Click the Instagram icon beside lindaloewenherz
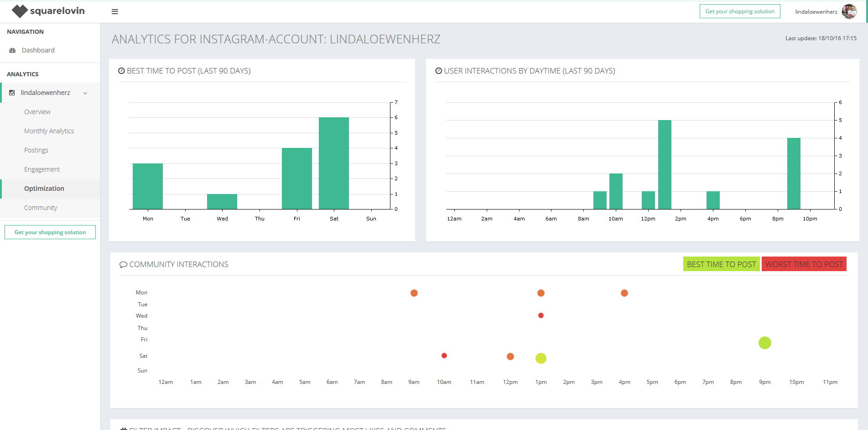This screenshot has width=868, height=430. pos(12,93)
